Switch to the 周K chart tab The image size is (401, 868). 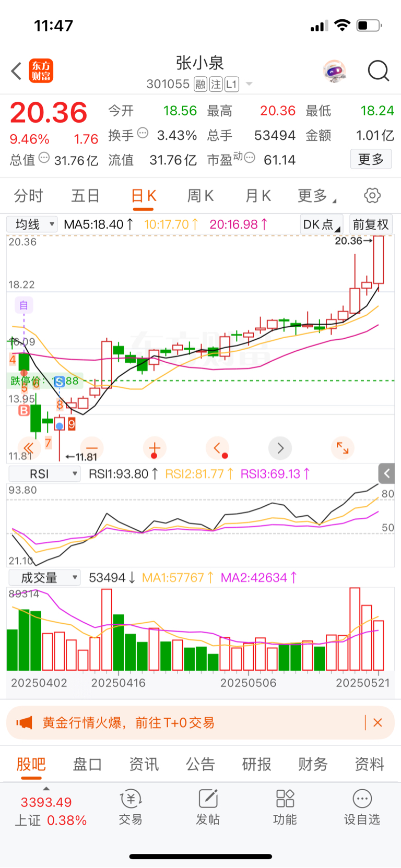click(200, 196)
